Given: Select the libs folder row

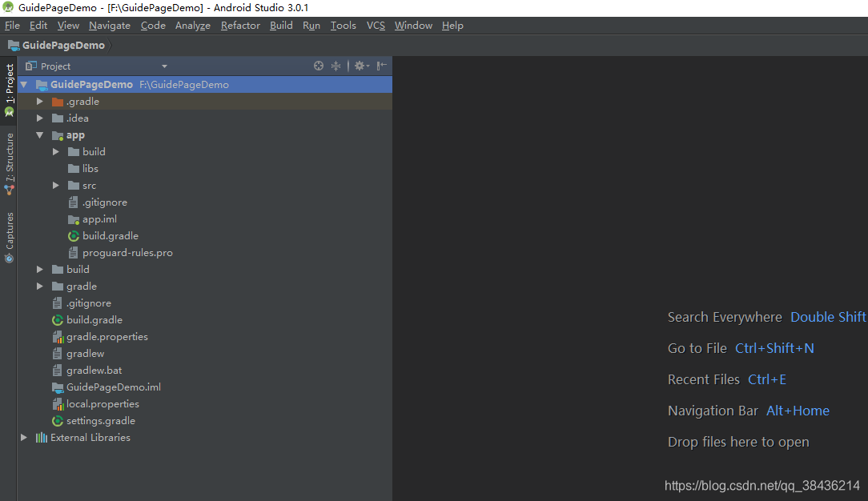Looking at the screenshot, I should coord(205,169).
